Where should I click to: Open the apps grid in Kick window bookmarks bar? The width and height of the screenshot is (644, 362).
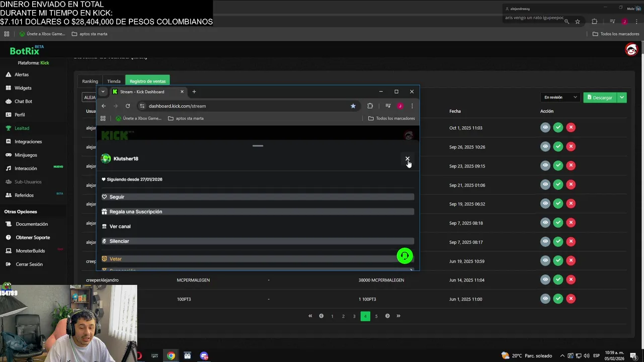[x=103, y=118]
